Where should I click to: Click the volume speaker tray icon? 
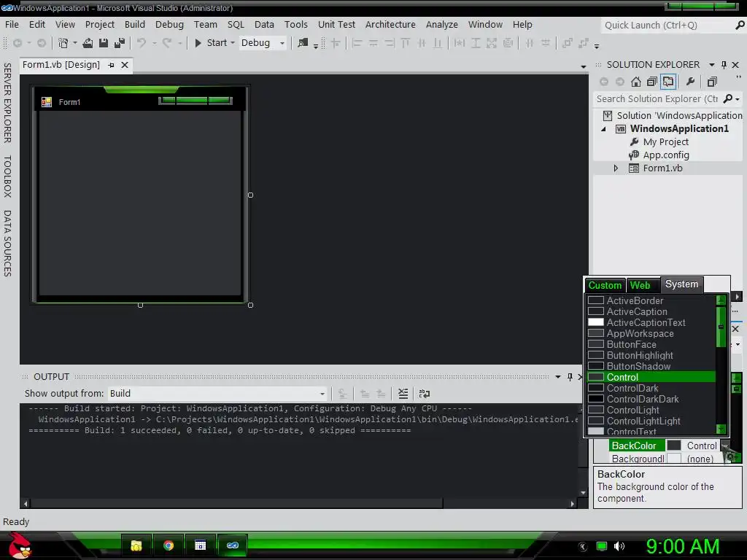coord(619,546)
